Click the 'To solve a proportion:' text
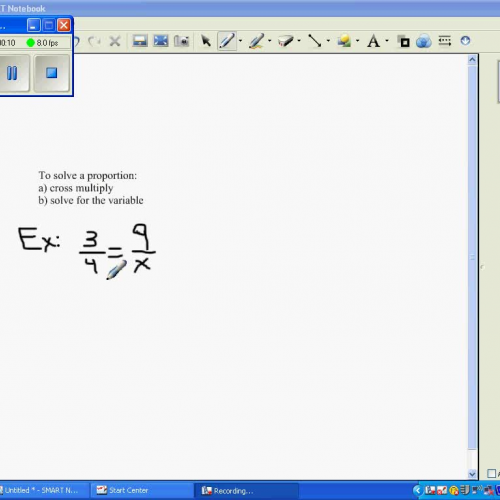 point(88,176)
